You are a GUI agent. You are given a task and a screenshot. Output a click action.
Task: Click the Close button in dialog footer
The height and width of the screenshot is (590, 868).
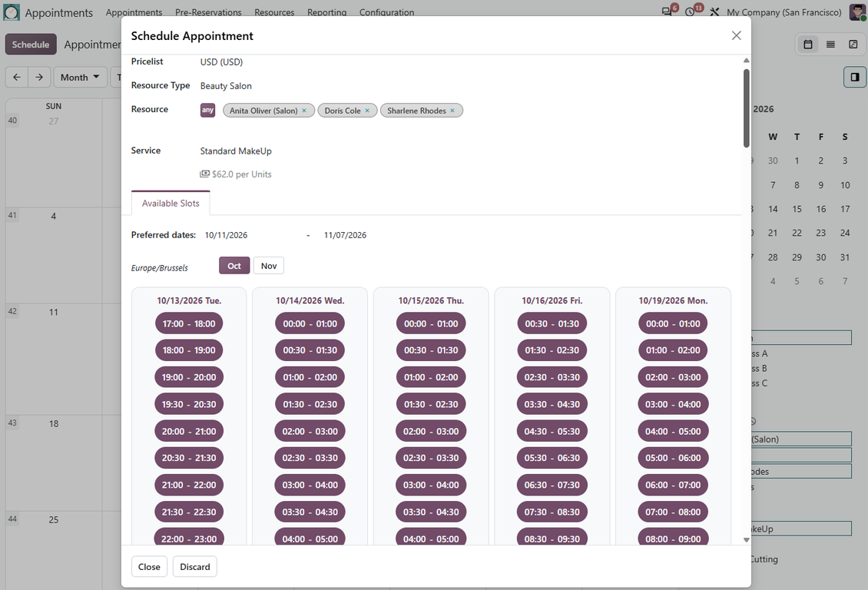click(x=149, y=567)
